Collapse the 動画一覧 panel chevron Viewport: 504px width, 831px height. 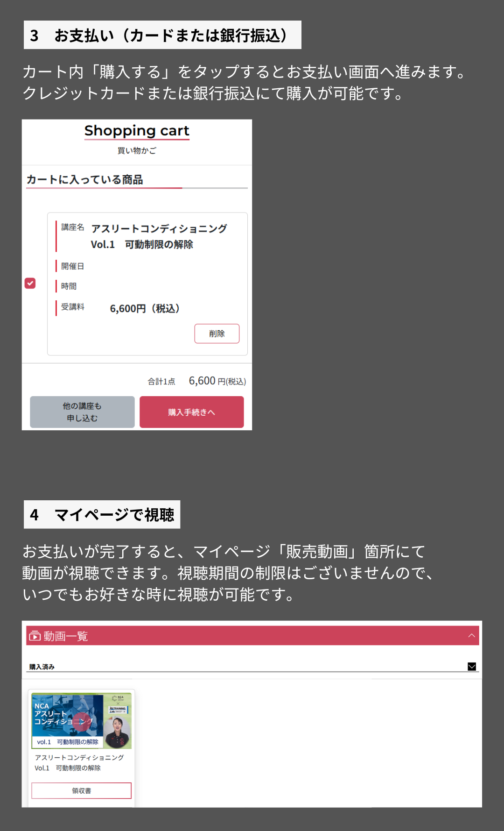coord(471,636)
